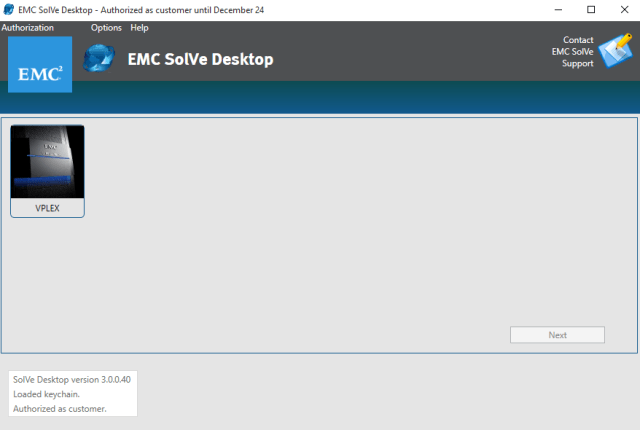Click the 'Loaded keychain.' status line

(46, 394)
